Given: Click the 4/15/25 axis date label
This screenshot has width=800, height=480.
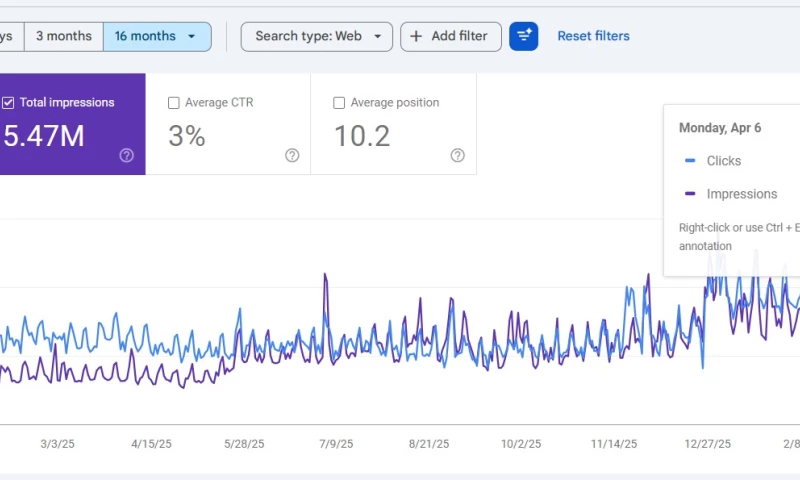Looking at the screenshot, I should point(152,444).
